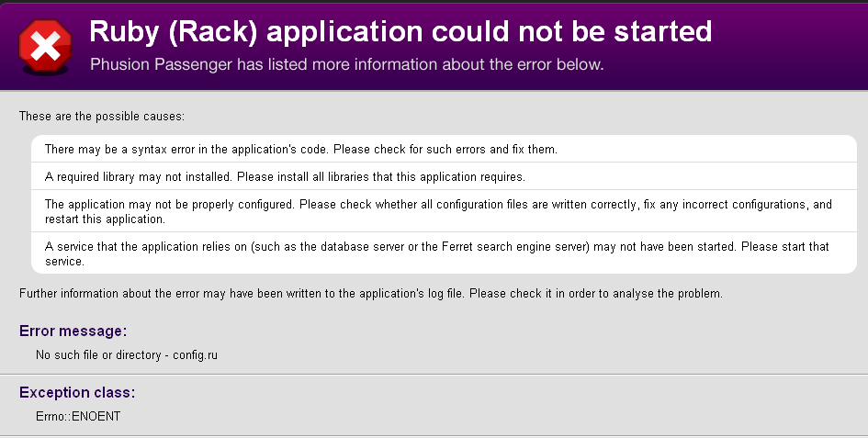Select the required library cause row
868x438 pixels.
[444, 176]
